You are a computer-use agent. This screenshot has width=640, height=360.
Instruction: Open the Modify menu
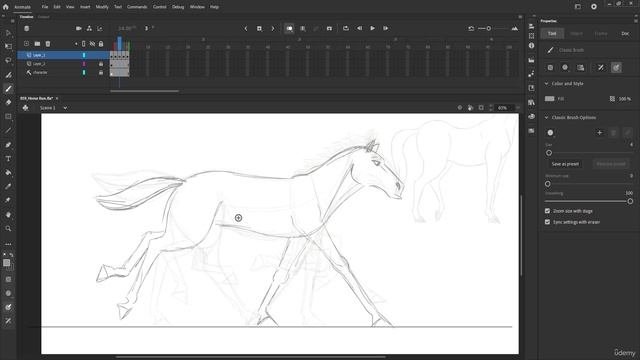point(102,7)
